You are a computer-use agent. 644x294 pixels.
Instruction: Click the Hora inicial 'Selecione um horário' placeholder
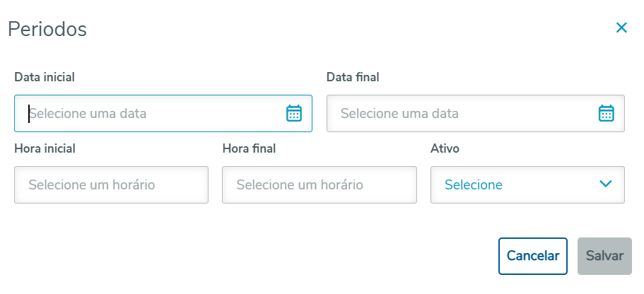point(92,185)
